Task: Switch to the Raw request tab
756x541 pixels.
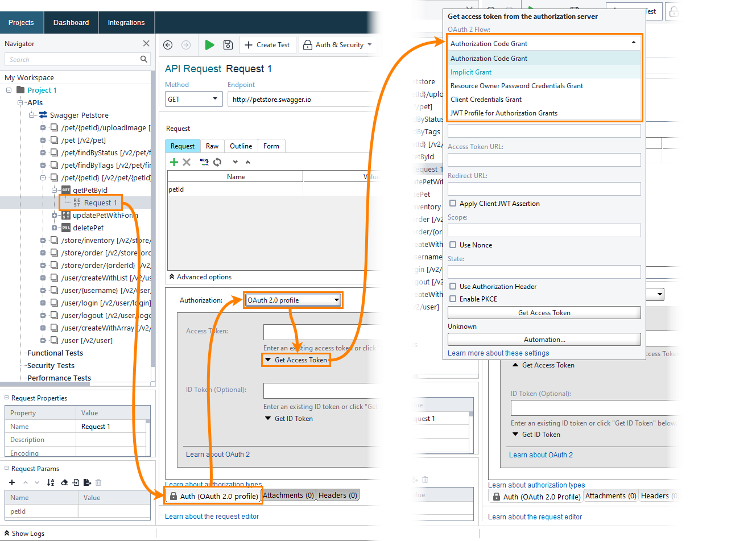Action: pos(212,146)
